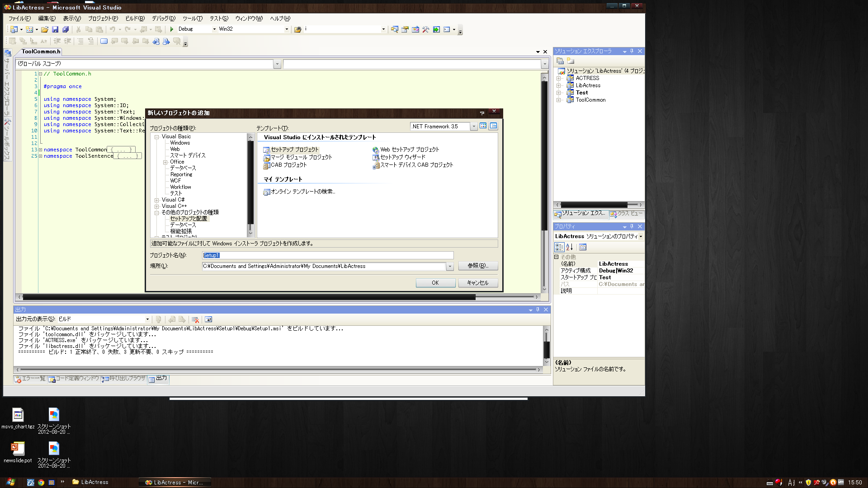This screenshot has height=488, width=868.
Task: Toggle categorized view in Properties panel
Action: click(559, 247)
